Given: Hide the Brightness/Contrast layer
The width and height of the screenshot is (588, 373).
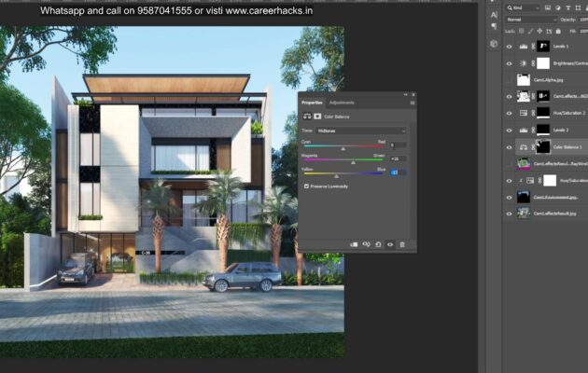Looking at the screenshot, I should pos(509,62).
